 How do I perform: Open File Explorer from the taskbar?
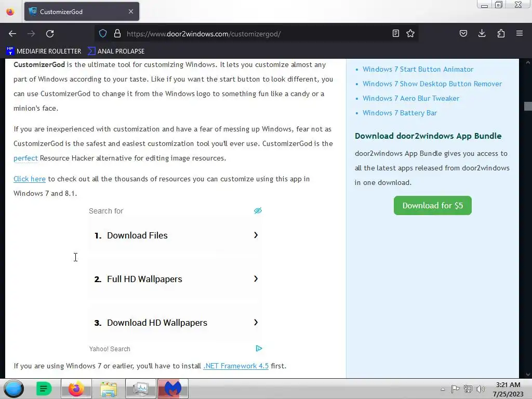tap(109, 389)
